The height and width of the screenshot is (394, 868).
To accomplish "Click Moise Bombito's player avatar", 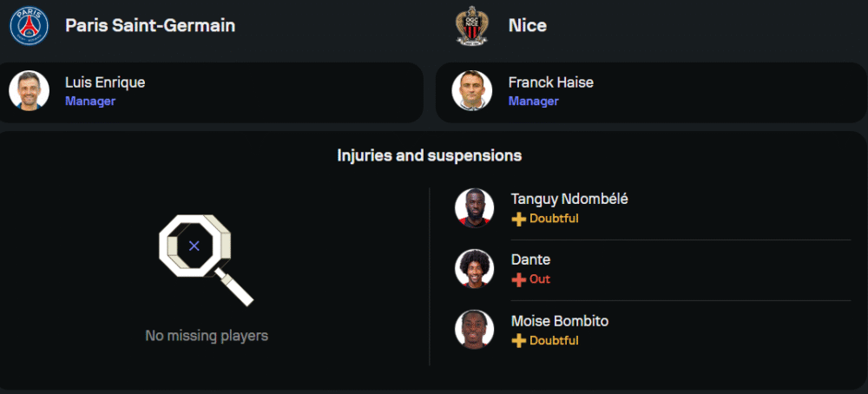I will pos(474,330).
